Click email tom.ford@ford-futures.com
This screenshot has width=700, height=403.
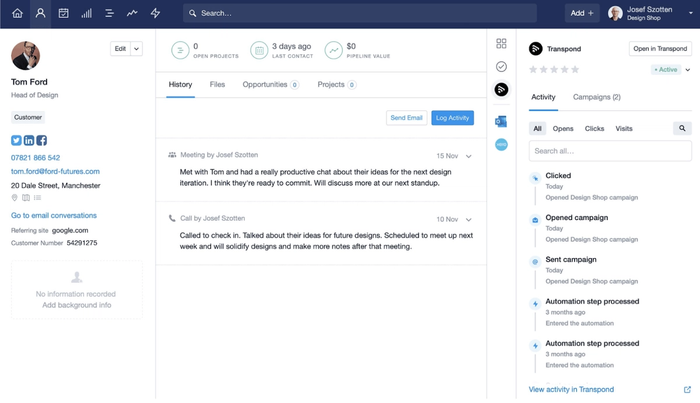(55, 171)
